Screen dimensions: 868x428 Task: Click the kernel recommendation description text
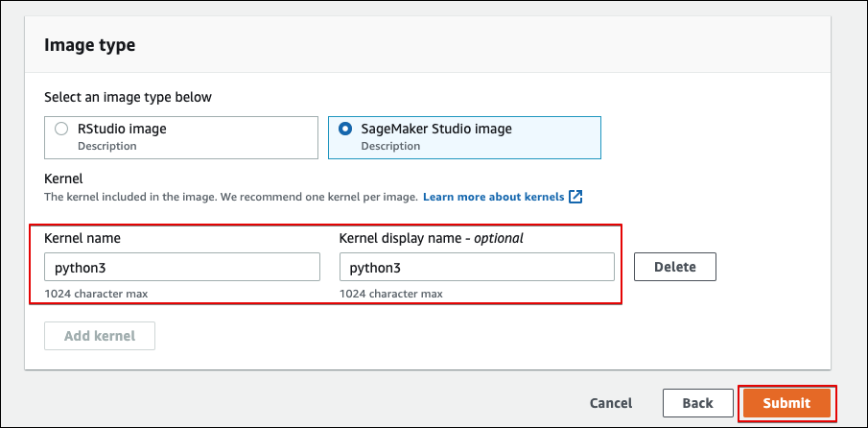231,197
